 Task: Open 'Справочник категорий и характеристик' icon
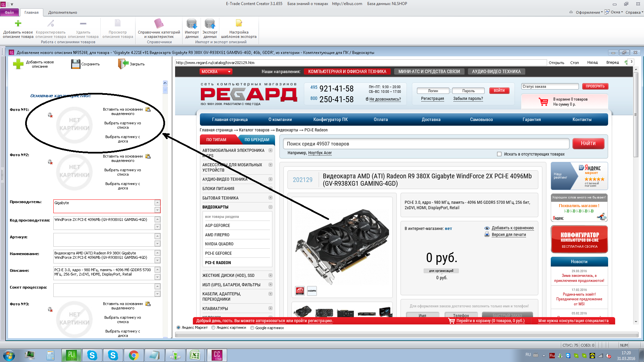159,23
